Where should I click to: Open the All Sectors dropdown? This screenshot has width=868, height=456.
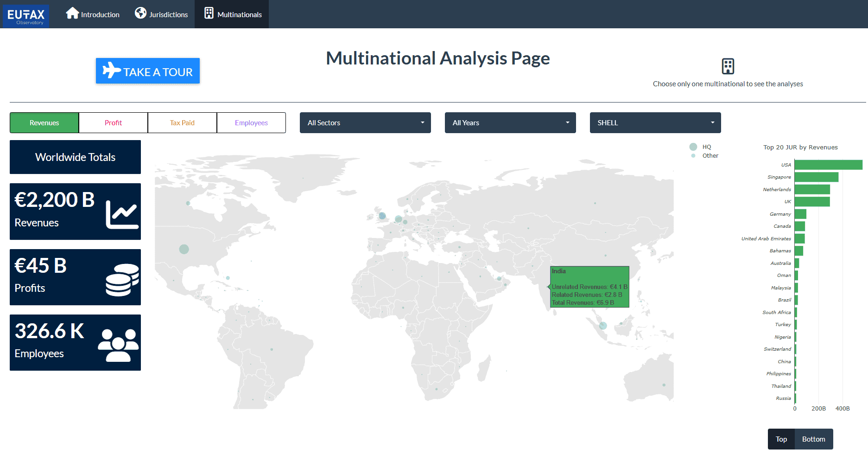tap(365, 123)
